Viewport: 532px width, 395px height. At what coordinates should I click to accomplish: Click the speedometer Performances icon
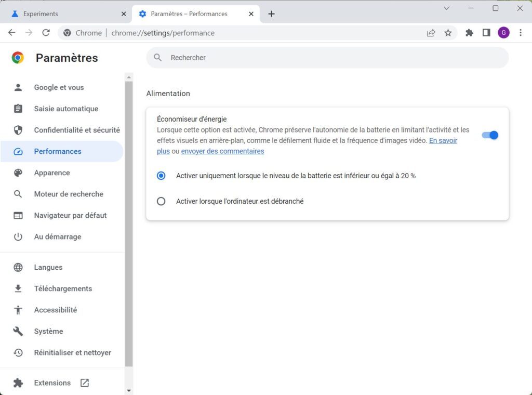pos(18,151)
